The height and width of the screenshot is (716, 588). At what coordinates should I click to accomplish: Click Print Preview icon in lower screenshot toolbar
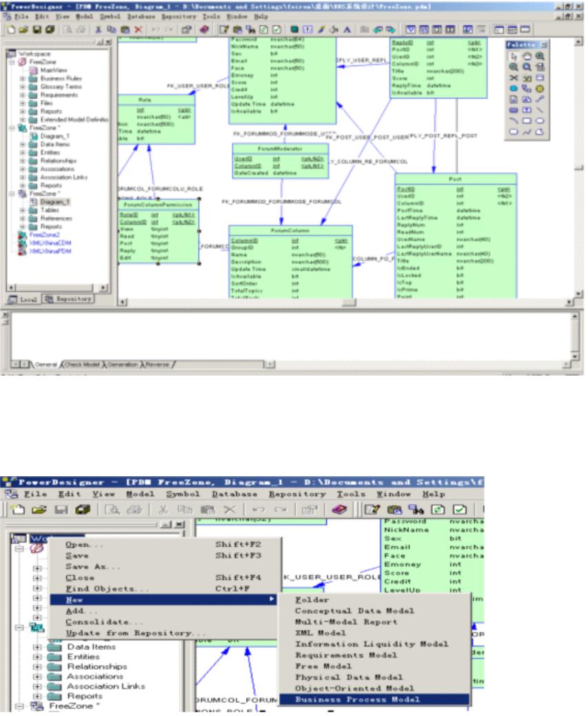point(112,509)
